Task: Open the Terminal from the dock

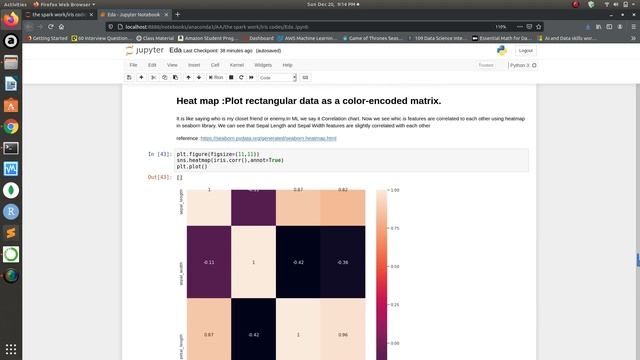Action: coord(11,148)
